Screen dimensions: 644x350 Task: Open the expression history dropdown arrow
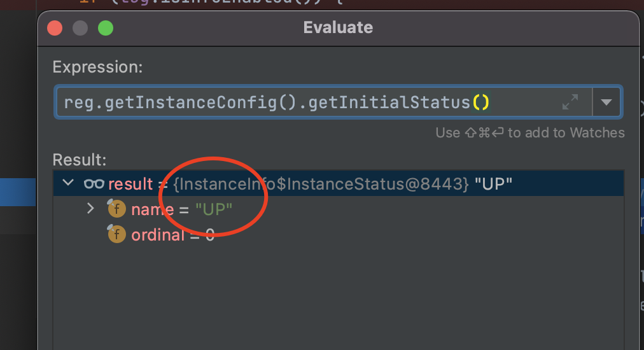[606, 102]
